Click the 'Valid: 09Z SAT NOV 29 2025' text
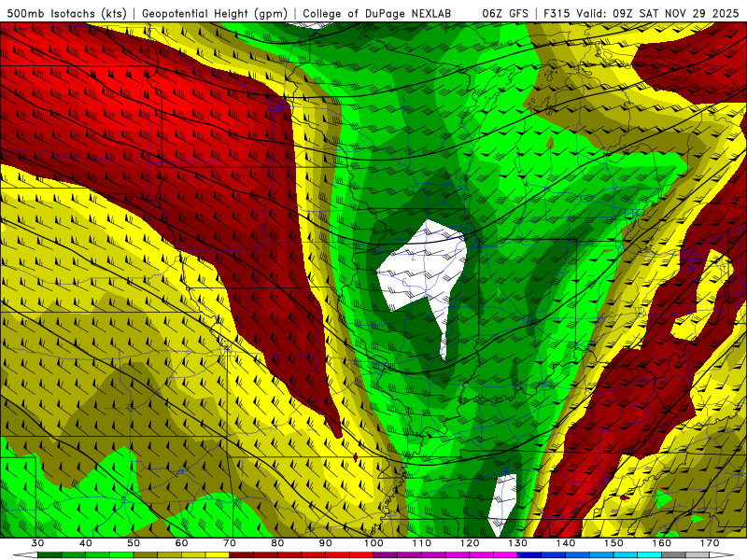747x560 pixels. [x=657, y=14]
